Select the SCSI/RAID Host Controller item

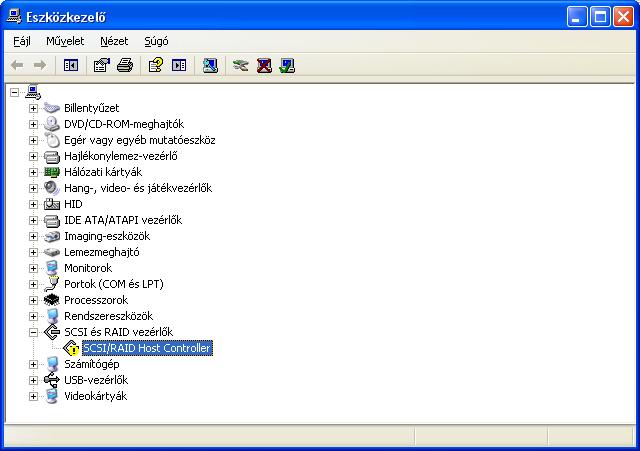coord(147,348)
